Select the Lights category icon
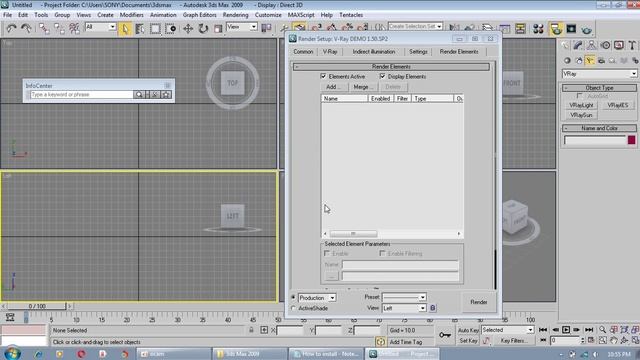This screenshot has height=360, width=640. [x=590, y=61]
